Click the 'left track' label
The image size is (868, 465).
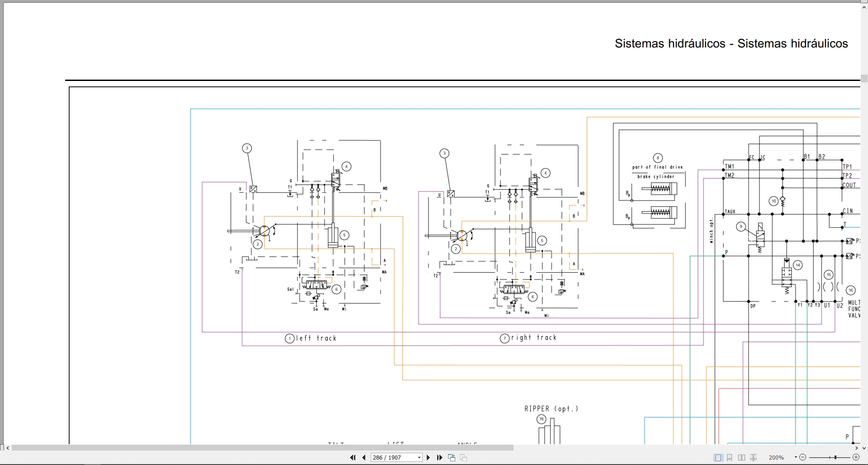316,338
